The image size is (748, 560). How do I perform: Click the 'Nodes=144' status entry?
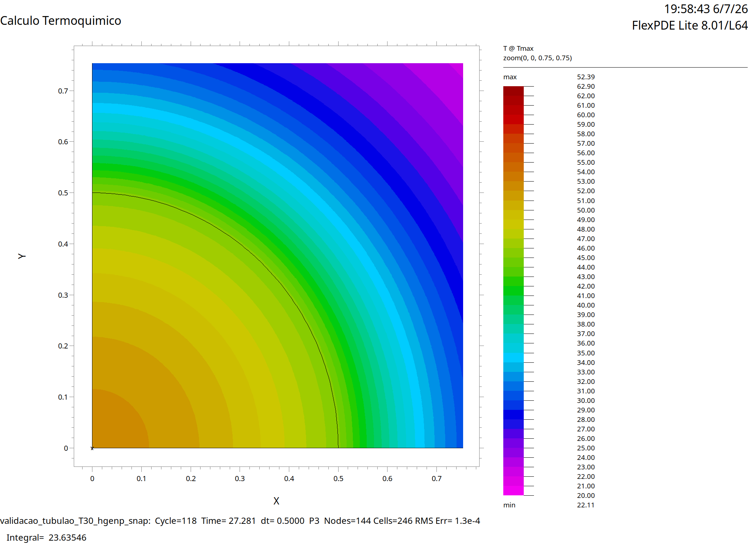pos(347,521)
